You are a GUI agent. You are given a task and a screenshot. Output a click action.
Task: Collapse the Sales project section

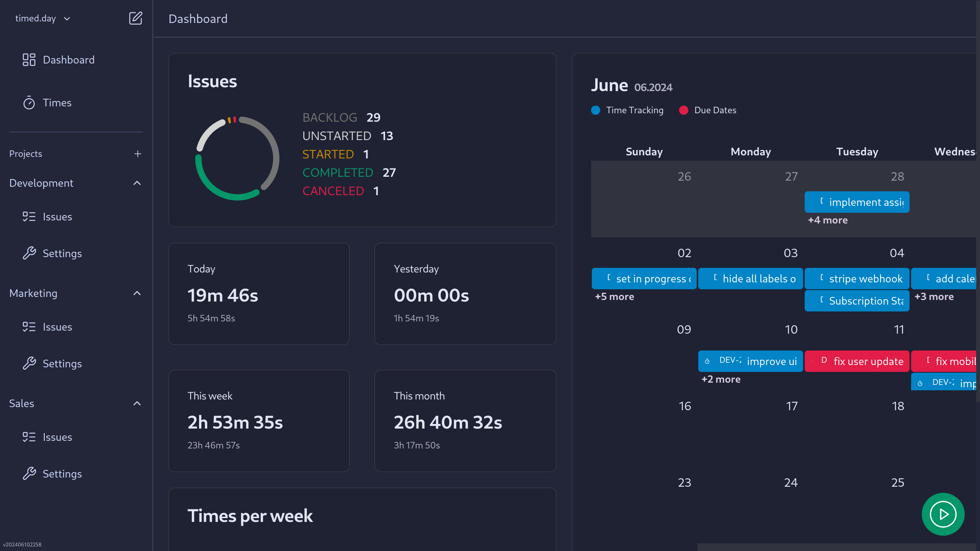coord(137,403)
